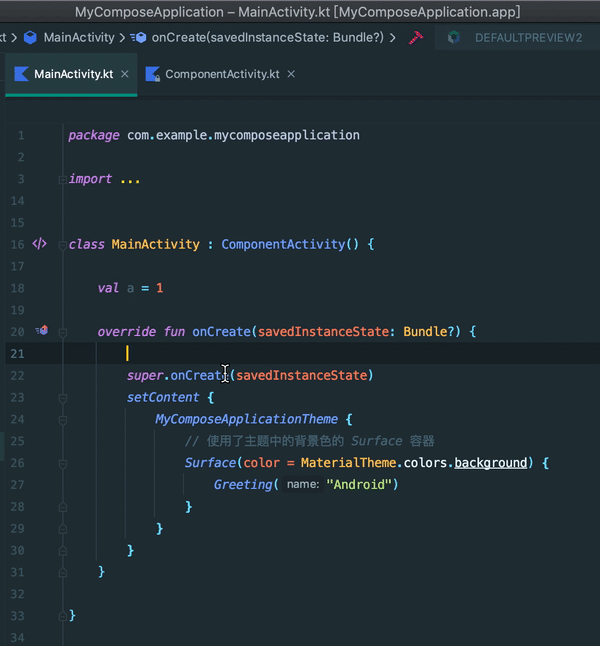Click line number 21 in the gutter
600x646 pixels.
17,353
